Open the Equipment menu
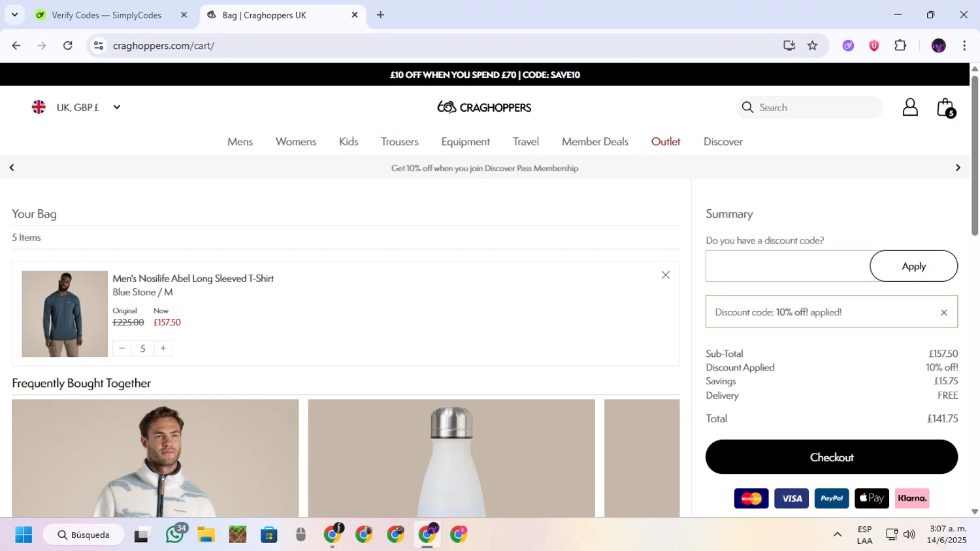980x551 pixels. coord(465,142)
